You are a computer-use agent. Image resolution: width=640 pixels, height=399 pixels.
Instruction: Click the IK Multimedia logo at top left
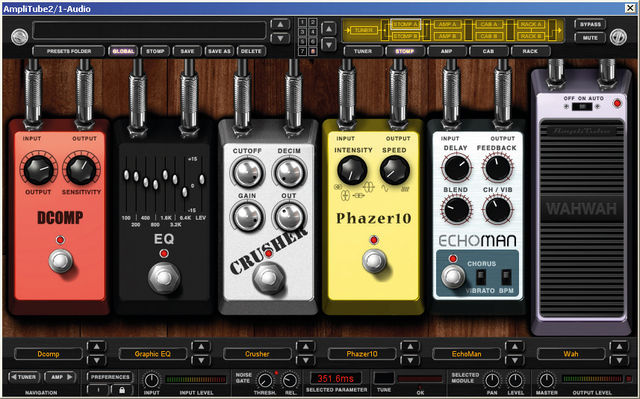pyautogui.click(x=20, y=37)
